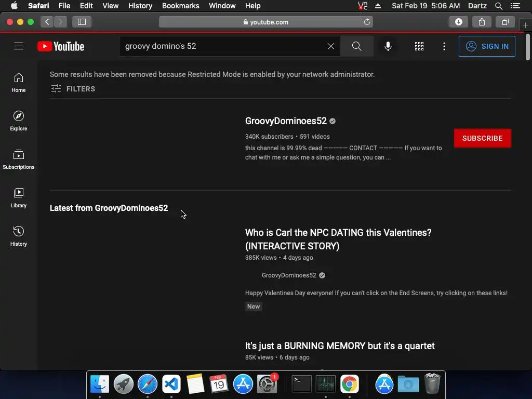Go to Home in the sidebar
Screen dimensions: 532x399
click(19, 83)
